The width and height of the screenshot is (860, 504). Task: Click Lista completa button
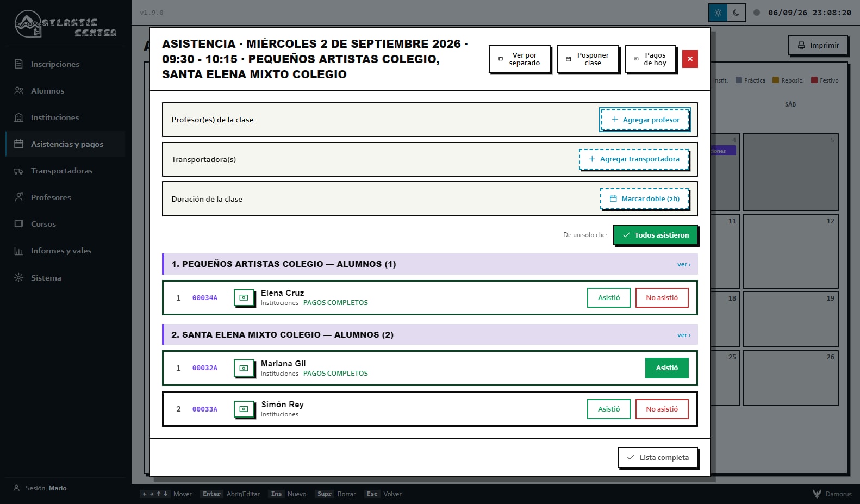[x=658, y=457]
